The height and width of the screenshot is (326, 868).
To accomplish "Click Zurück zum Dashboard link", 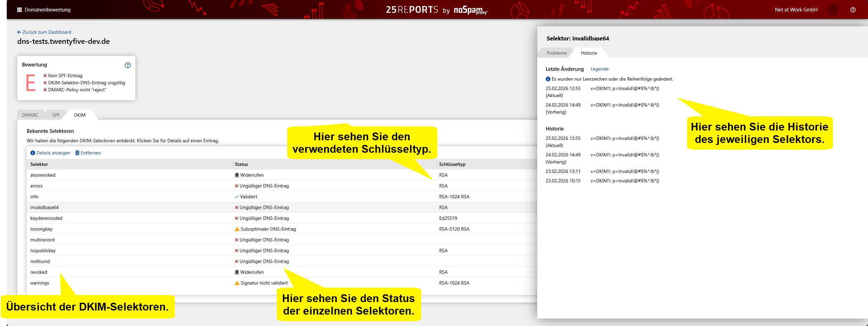I will [47, 32].
